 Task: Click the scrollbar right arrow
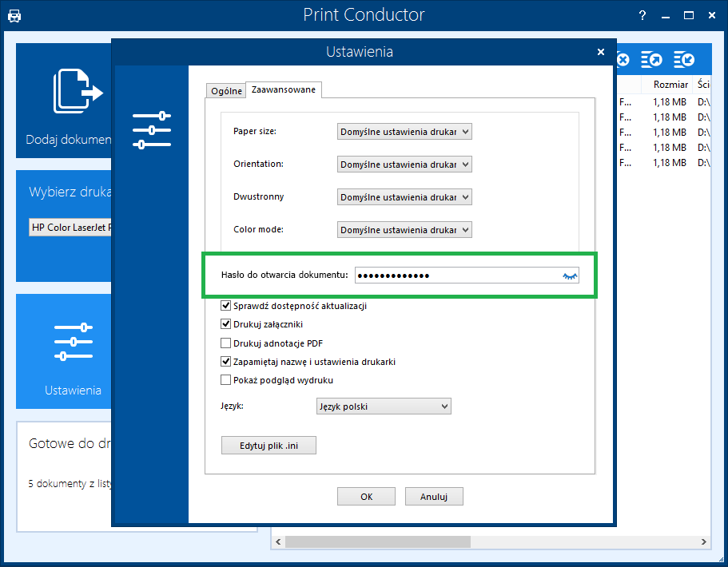point(704,541)
